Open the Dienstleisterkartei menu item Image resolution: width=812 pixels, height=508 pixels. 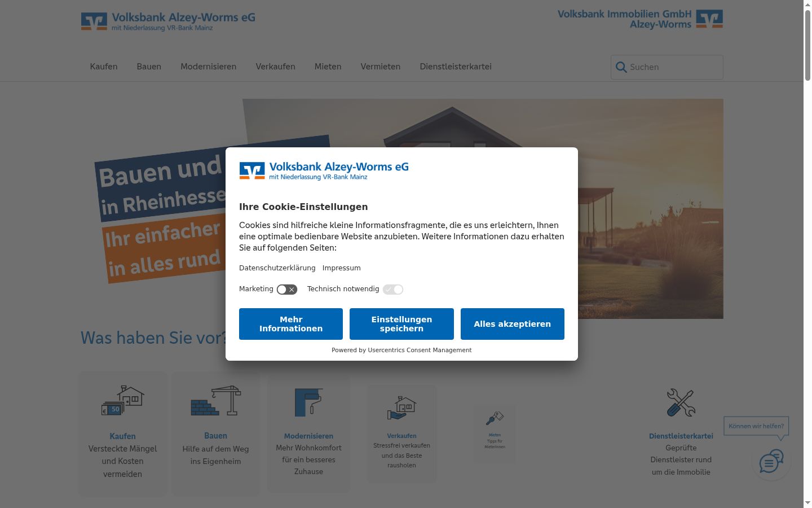pyautogui.click(x=456, y=67)
